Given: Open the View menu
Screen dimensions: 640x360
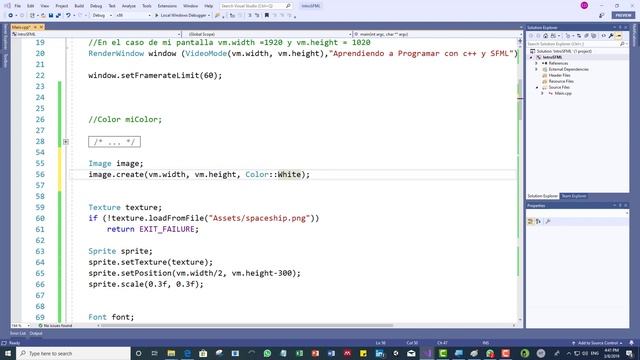Looking at the screenshot, I should (x=45, y=6).
